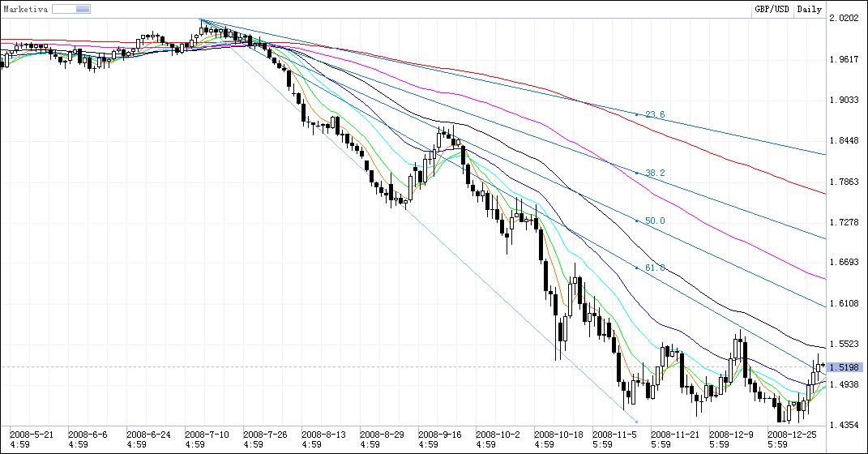This screenshot has height=454, width=868.
Task: Click the 1.5523 price axis label
Action: pyautogui.click(x=844, y=344)
